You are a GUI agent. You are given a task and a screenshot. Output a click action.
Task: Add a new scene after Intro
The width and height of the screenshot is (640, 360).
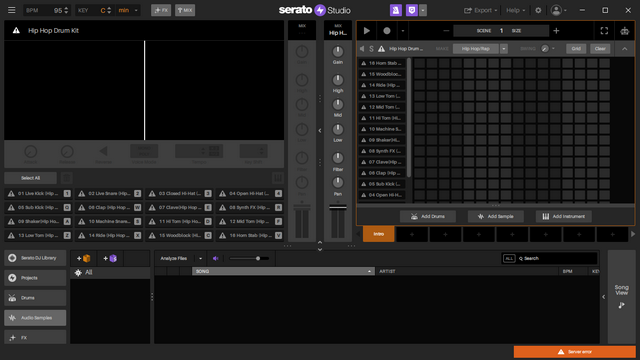point(412,234)
